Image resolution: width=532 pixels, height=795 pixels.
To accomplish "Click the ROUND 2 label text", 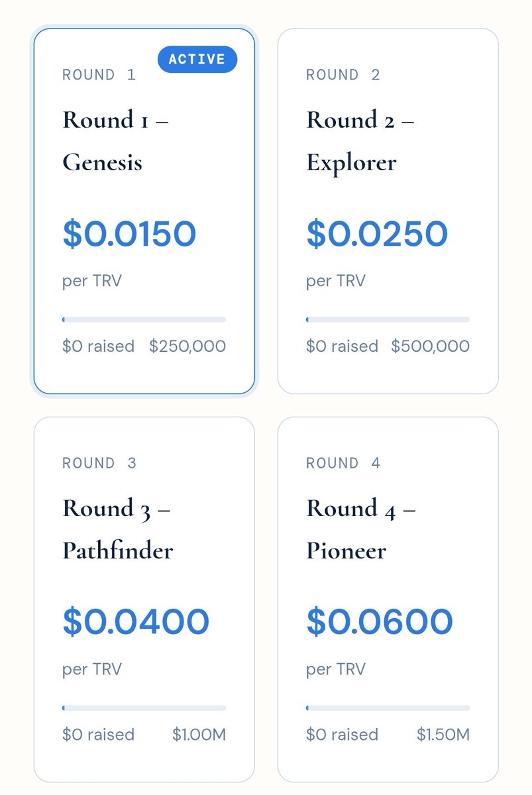I will tap(343, 75).
